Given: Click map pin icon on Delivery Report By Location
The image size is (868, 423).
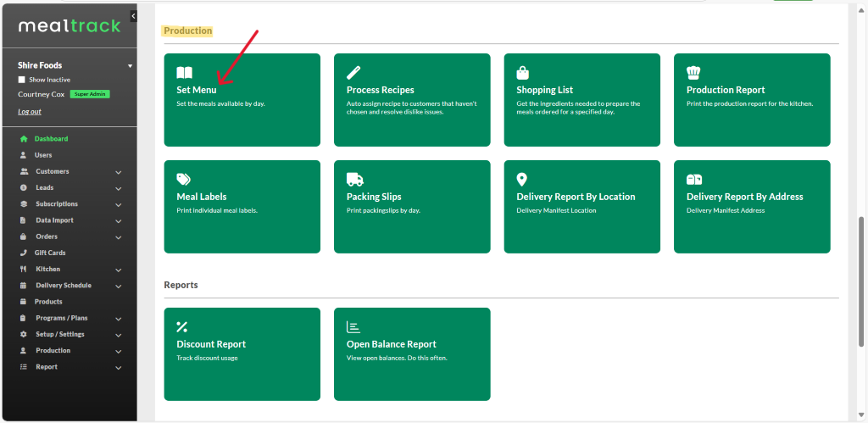Looking at the screenshot, I should tap(521, 180).
